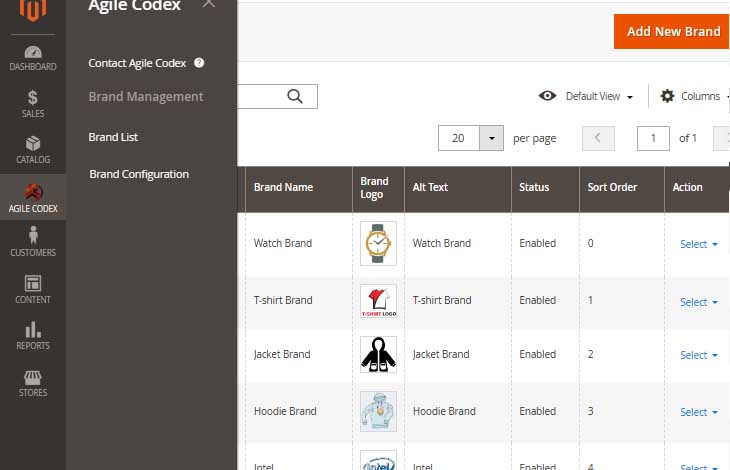Click the Action column header

696,188
